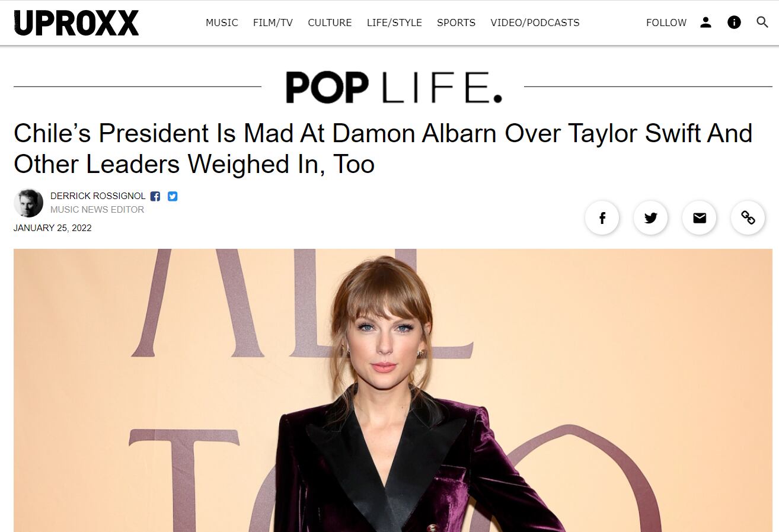779x532 pixels.
Task: Open the Music menu
Action: (x=222, y=23)
